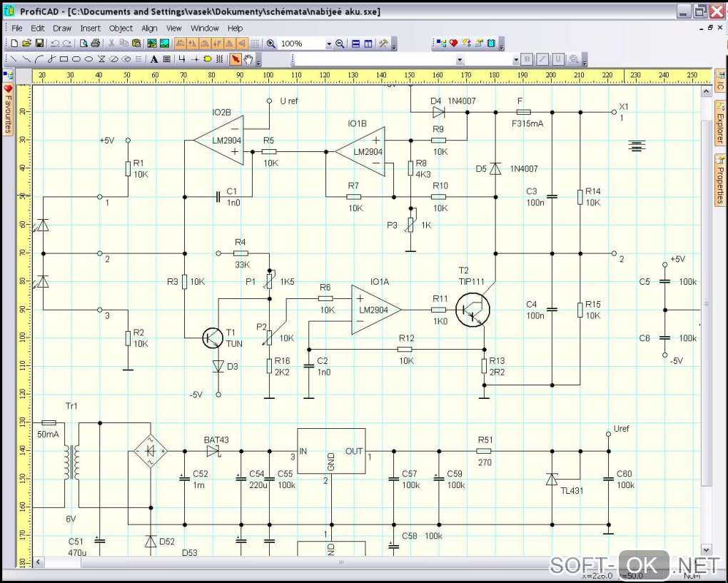728x583 pixels.
Task: Open the File menu
Action: (x=16, y=29)
